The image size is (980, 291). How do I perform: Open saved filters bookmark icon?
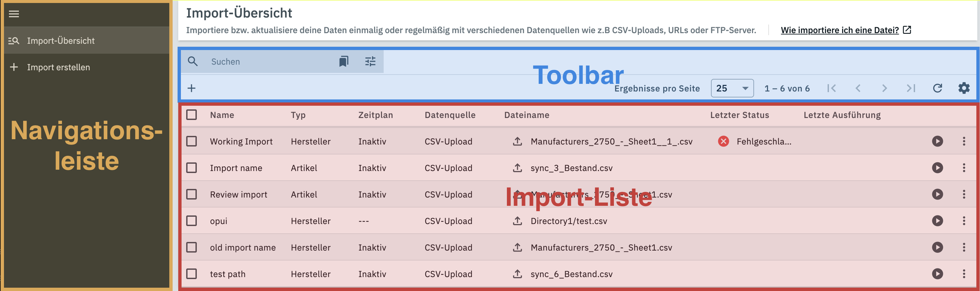click(x=344, y=61)
